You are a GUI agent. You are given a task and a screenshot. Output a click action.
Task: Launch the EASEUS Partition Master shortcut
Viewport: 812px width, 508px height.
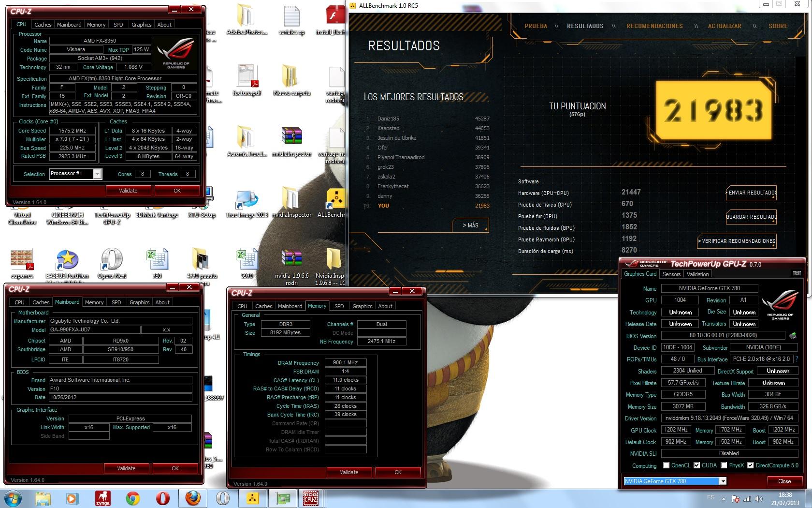(67, 264)
